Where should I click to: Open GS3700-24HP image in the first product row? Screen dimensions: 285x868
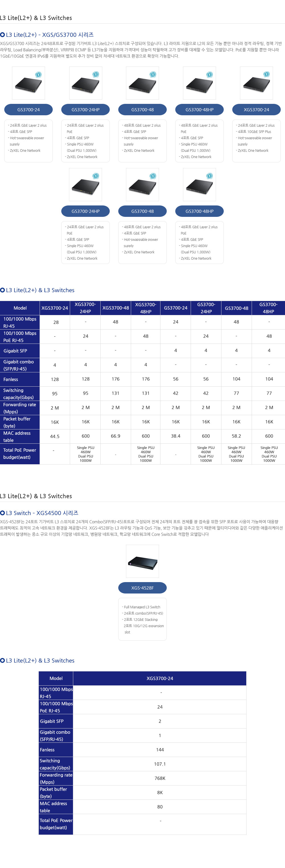pyautogui.click(x=85, y=83)
